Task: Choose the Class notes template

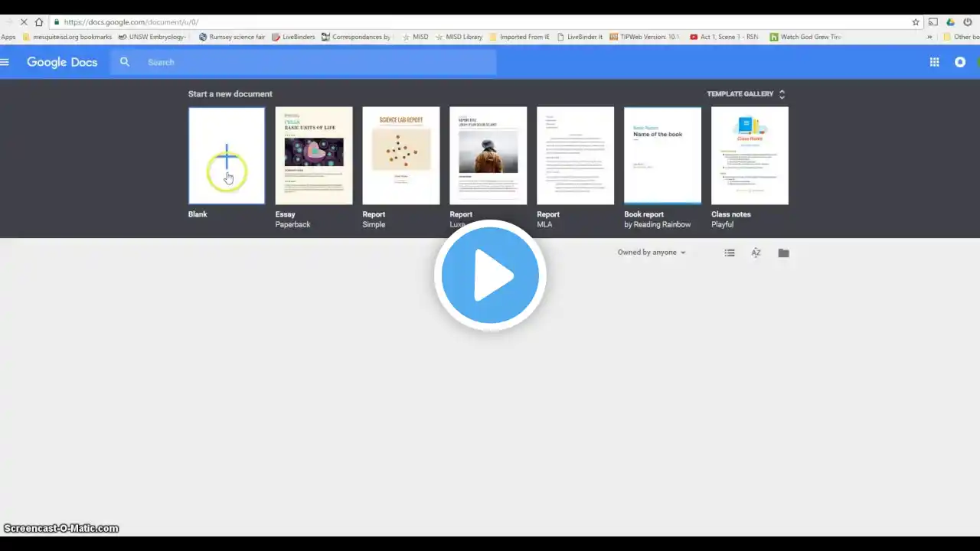Action: (750, 155)
